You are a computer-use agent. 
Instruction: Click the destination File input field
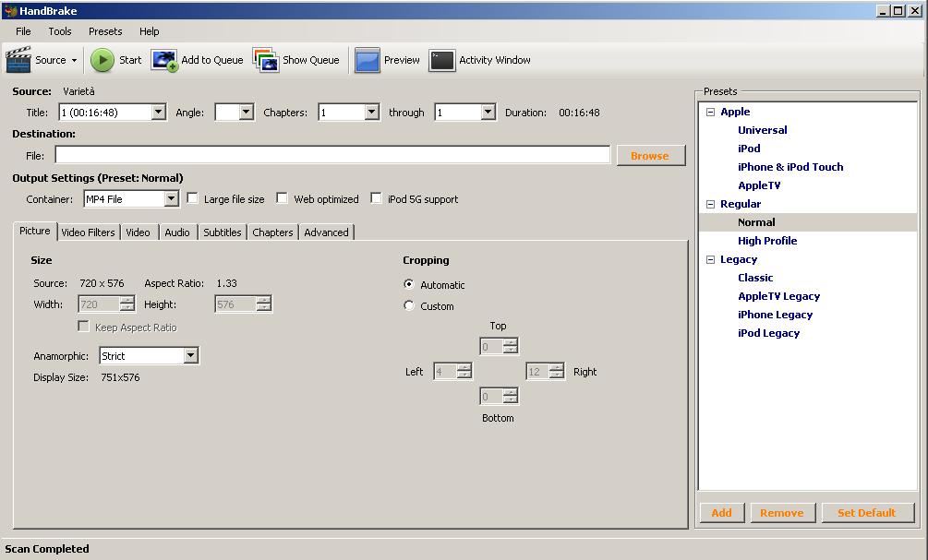pyautogui.click(x=332, y=156)
